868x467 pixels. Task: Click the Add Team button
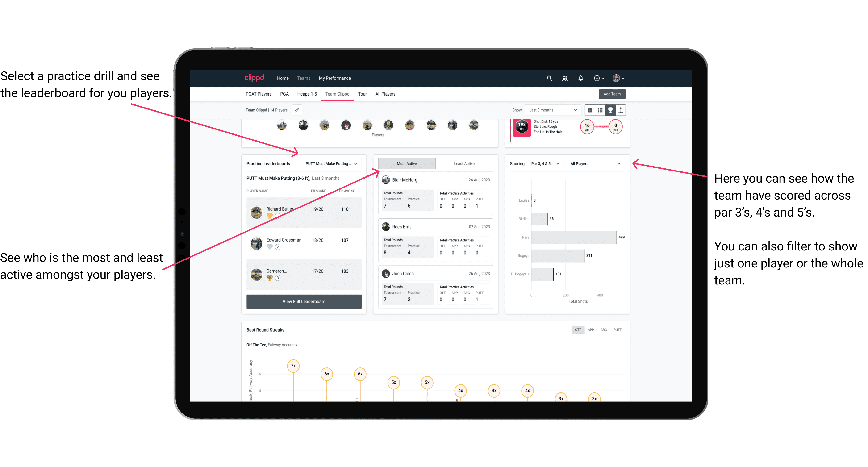pyautogui.click(x=612, y=94)
